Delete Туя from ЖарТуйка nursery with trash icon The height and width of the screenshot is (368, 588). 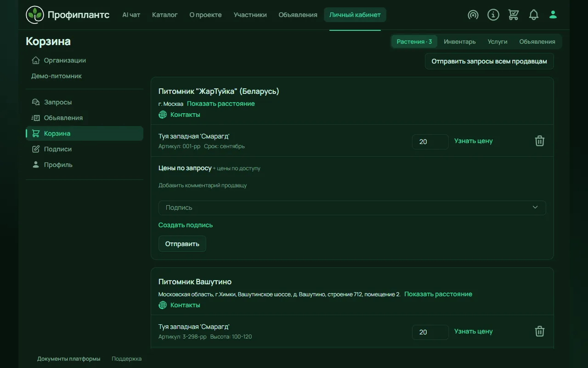click(x=540, y=141)
